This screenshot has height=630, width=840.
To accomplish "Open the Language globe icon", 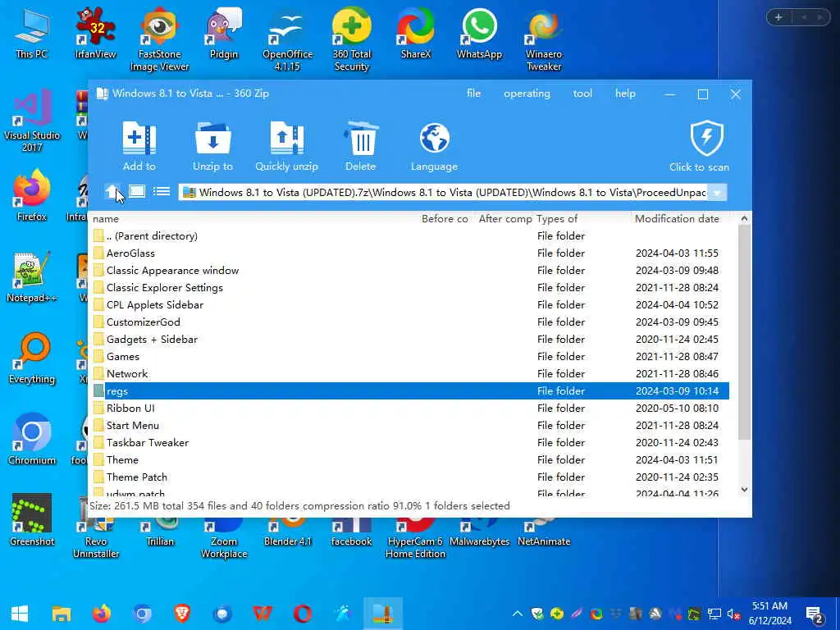I will pyautogui.click(x=435, y=139).
